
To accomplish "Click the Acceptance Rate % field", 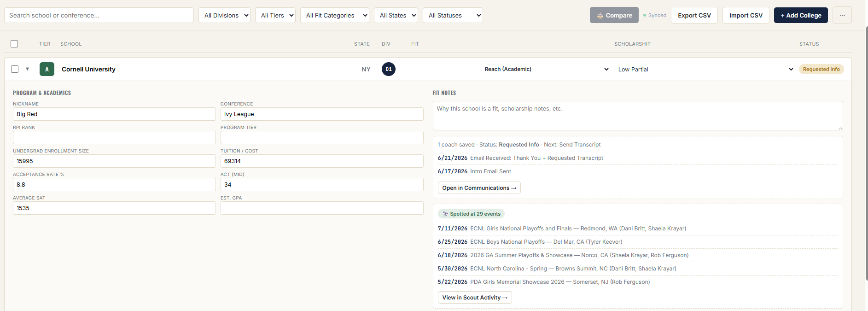I will click(x=114, y=185).
